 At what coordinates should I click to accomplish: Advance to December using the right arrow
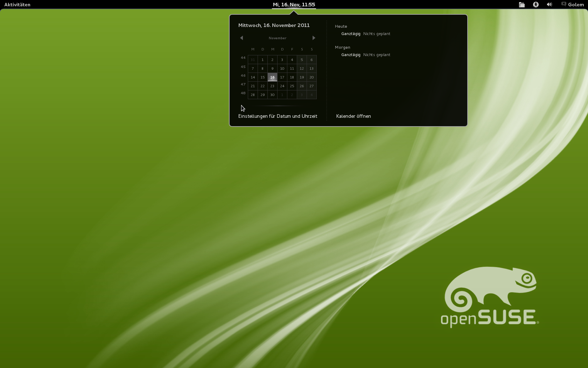coord(314,38)
